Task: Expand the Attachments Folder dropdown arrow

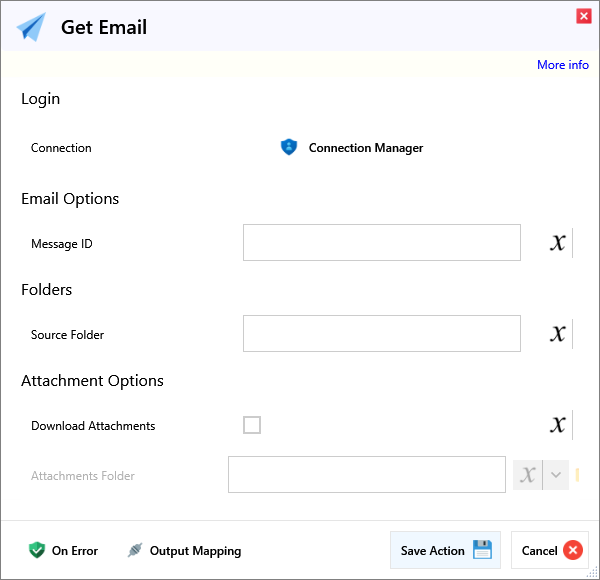Action: (557, 475)
